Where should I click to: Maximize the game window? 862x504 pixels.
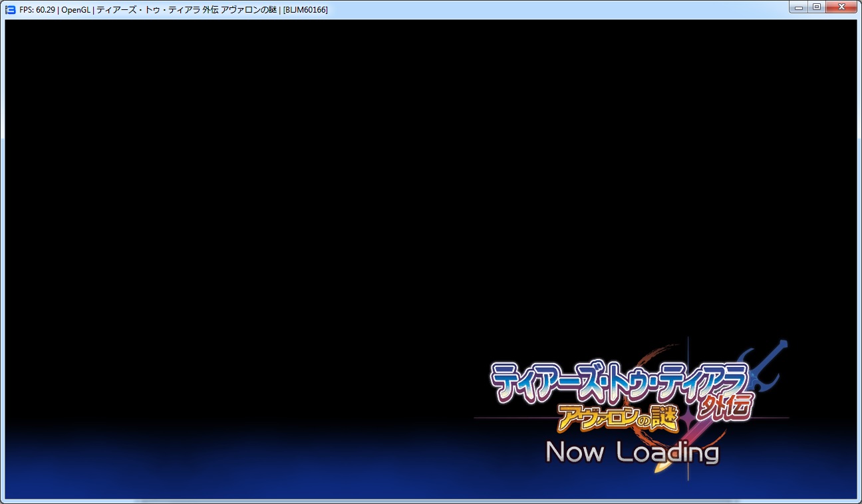816,7
